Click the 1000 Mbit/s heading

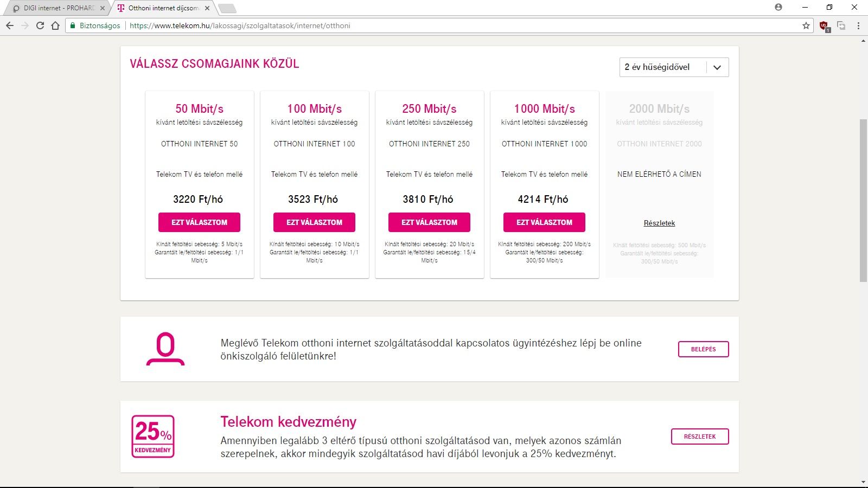pos(544,108)
